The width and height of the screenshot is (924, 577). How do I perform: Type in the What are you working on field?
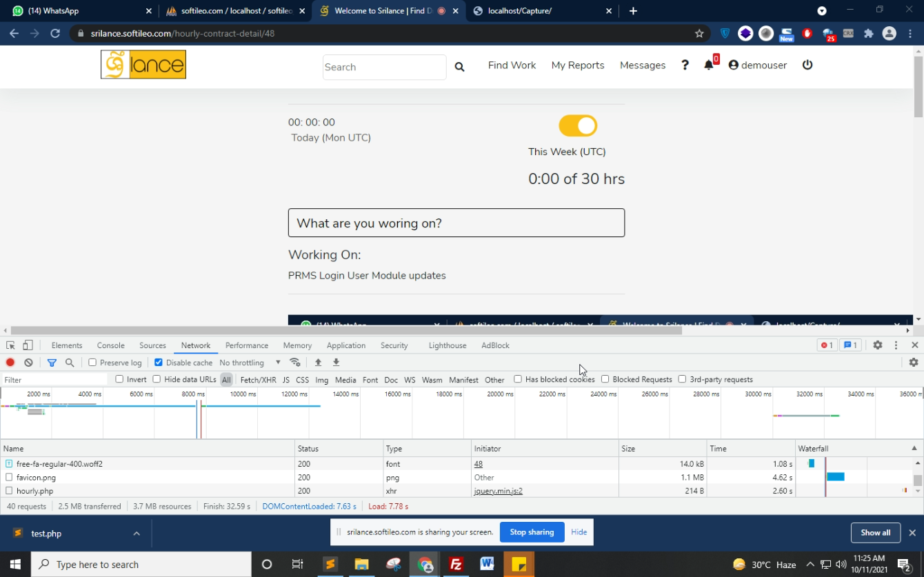pyautogui.click(x=456, y=223)
